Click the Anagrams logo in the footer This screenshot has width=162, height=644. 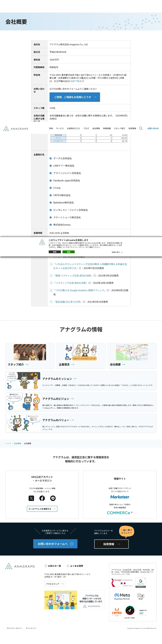click(x=20, y=566)
